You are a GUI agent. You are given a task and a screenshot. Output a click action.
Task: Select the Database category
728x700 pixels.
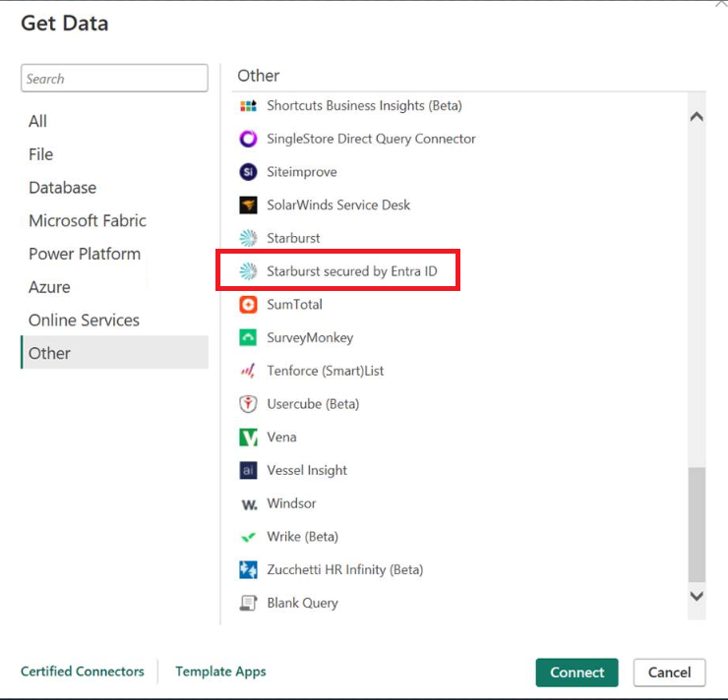115,188
